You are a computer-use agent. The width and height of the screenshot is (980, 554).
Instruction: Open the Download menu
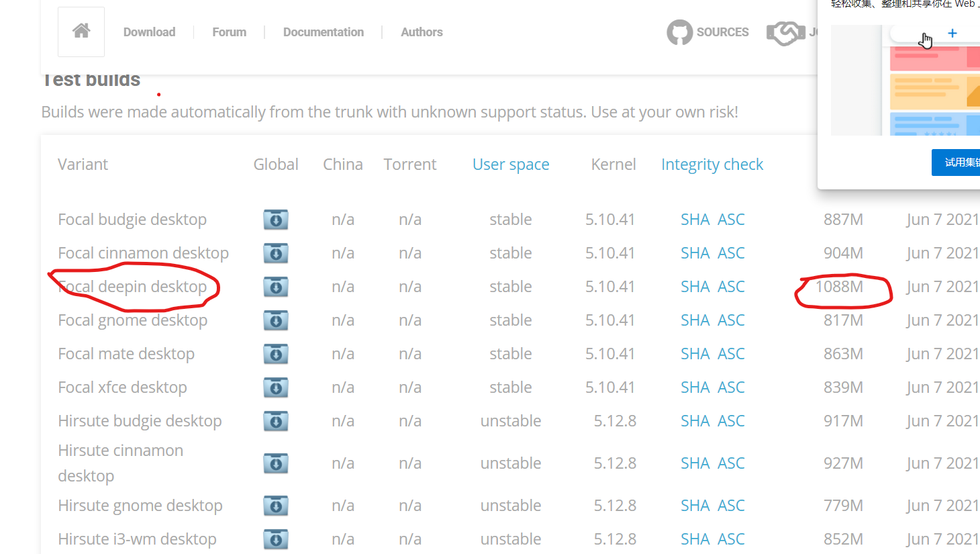(149, 32)
